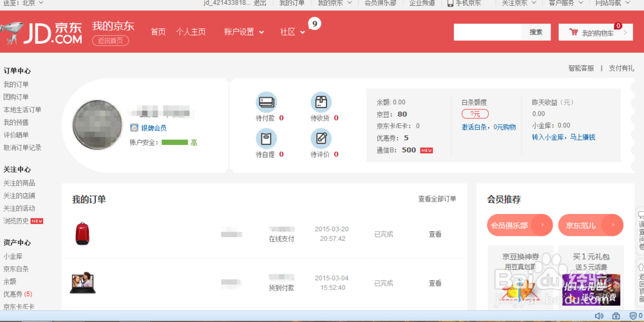The height and width of the screenshot is (322, 644).
Task: Click the 白条额度 ?元 badge
Action: (x=475, y=114)
